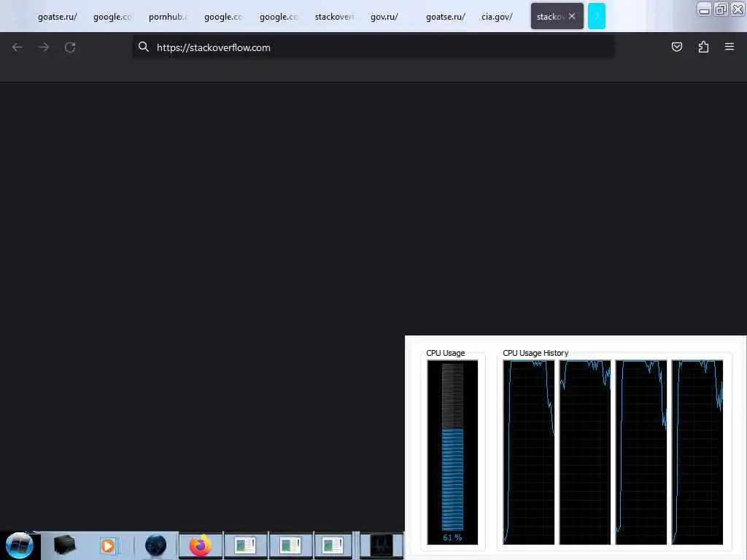Switch to the pornhub tab
The height and width of the screenshot is (560, 747).
tap(167, 17)
